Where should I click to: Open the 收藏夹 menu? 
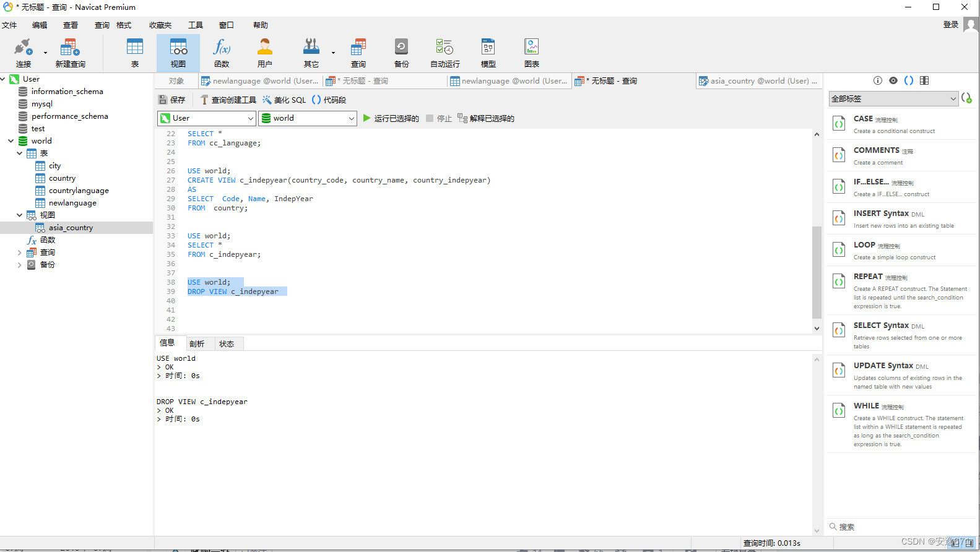coord(160,25)
